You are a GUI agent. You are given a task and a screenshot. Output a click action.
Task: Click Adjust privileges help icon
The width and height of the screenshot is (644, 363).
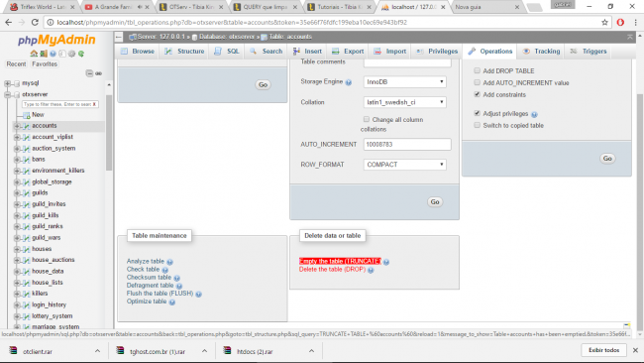(x=534, y=114)
